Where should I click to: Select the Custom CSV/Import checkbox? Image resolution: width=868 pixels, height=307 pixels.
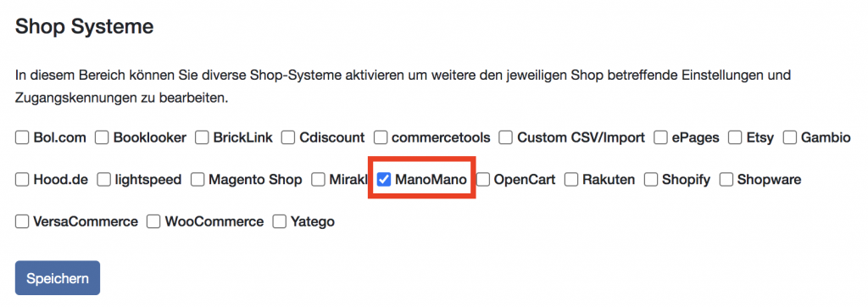(x=506, y=137)
